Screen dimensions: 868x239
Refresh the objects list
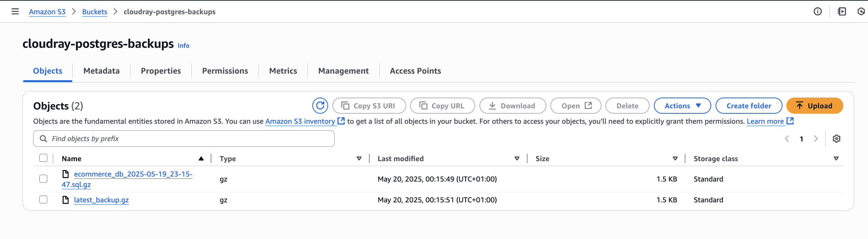(x=320, y=105)
